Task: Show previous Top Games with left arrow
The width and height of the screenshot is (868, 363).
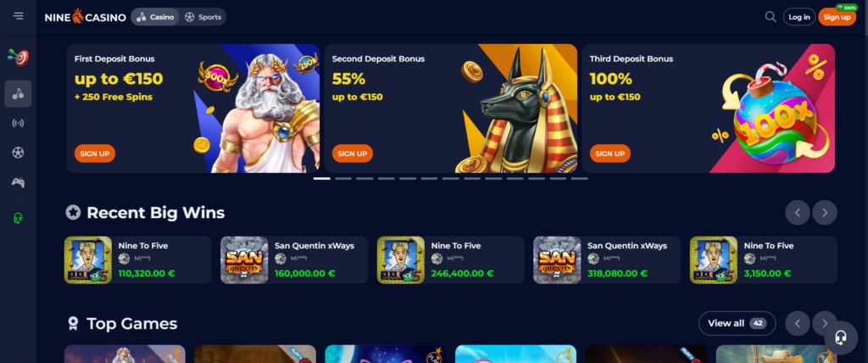Action: 798,324
